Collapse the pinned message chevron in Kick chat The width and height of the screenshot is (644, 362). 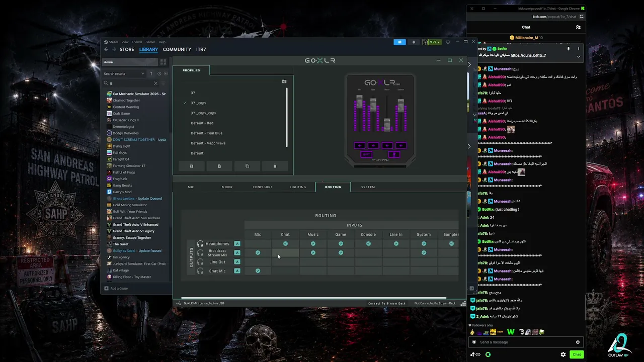click(x=579, y=57)
